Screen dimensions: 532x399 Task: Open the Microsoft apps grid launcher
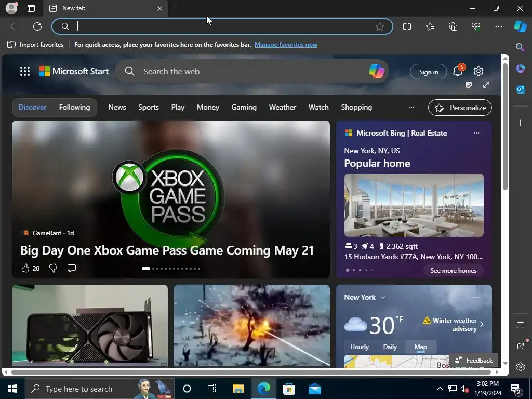[25, 71]
